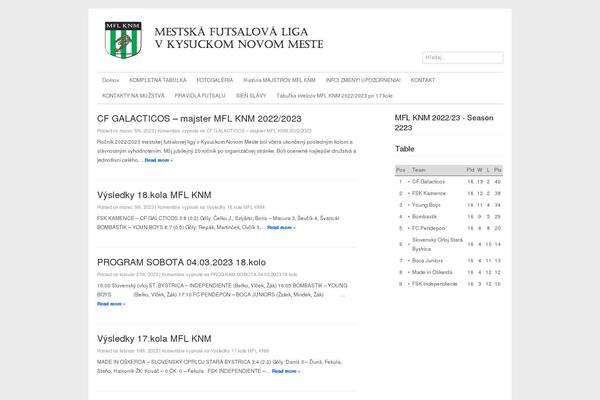The image size is (600, 400).
Task: Select Made in Oškerda in the league table
Action: [x=432, y=272]
